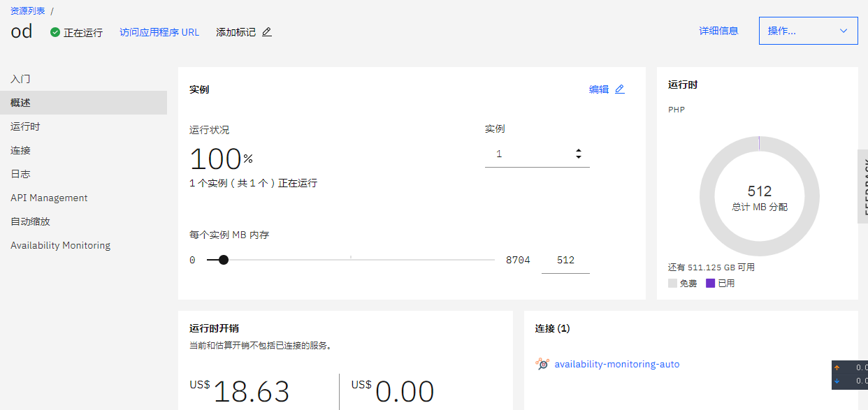This screenshot has height=410, width=868.
Task: Click the 资源列表 breadcrumb link
Action: (29, 10)
